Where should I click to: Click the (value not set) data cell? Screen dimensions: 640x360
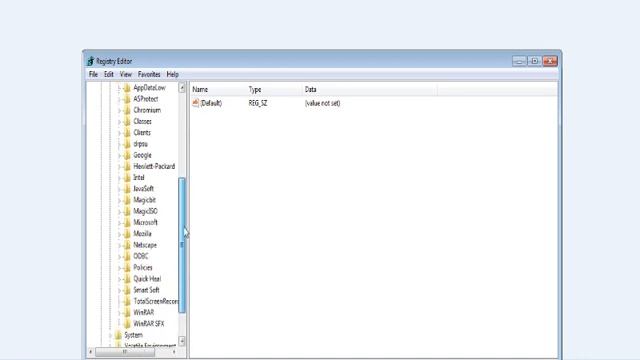click(322, 103)
